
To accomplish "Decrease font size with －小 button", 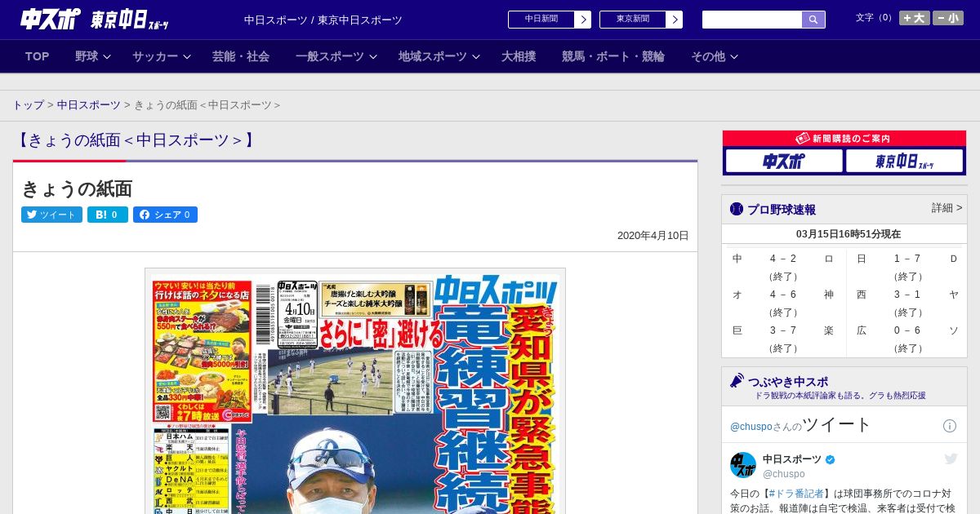I will click(948, 18).
